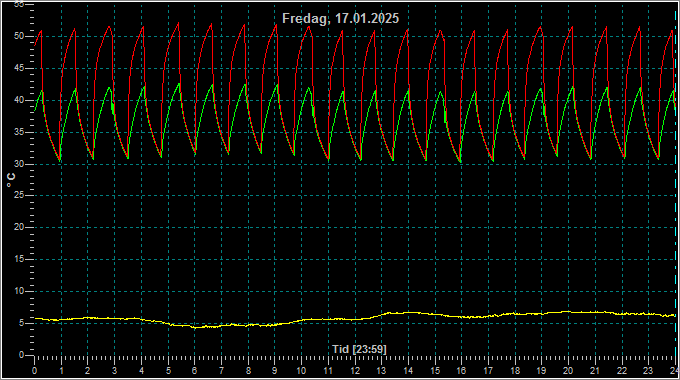680x380 pixels.
Task: Click the yellow low-temperature curve
Action: point(354,319)
